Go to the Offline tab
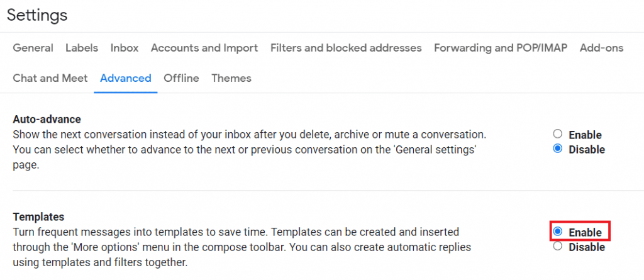 click(181, 78)
